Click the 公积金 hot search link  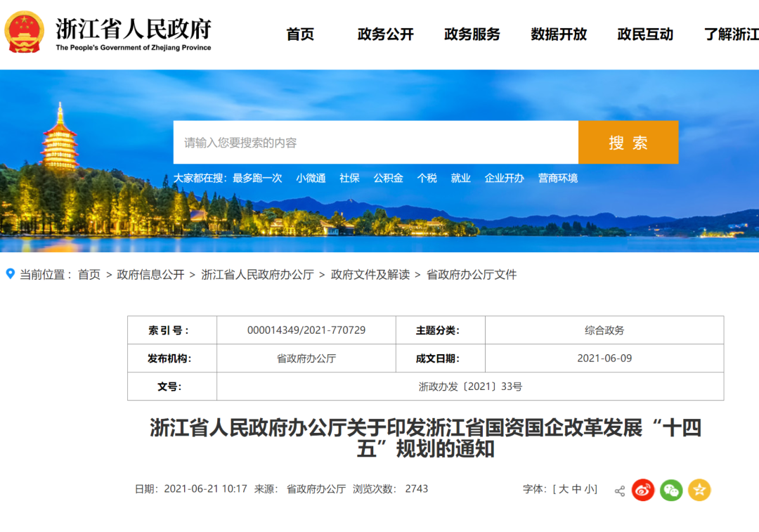coord(388,179)
